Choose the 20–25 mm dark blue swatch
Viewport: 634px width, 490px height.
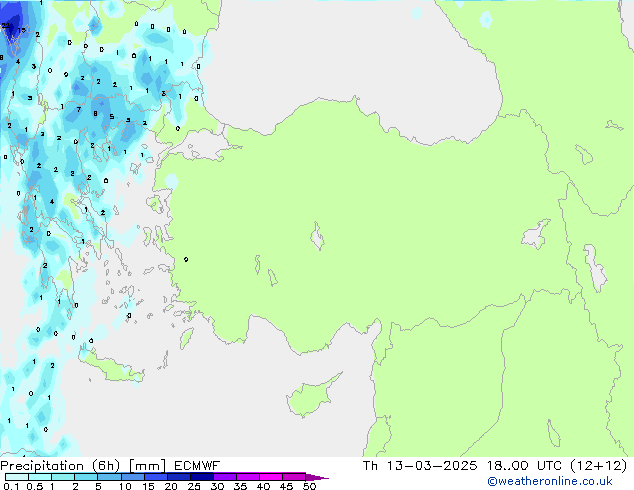(178, 477)
